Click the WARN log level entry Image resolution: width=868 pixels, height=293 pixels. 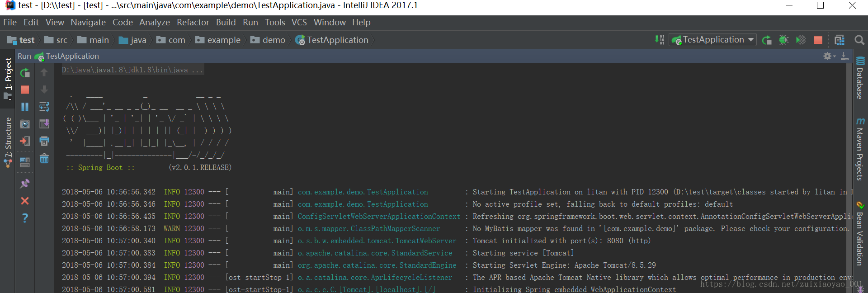pyautogui.click(x=172, y=228)
